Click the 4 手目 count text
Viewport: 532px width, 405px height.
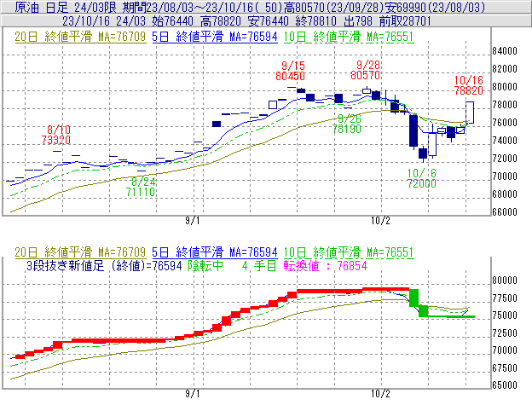pyautogui.click(x=259, y=265)
